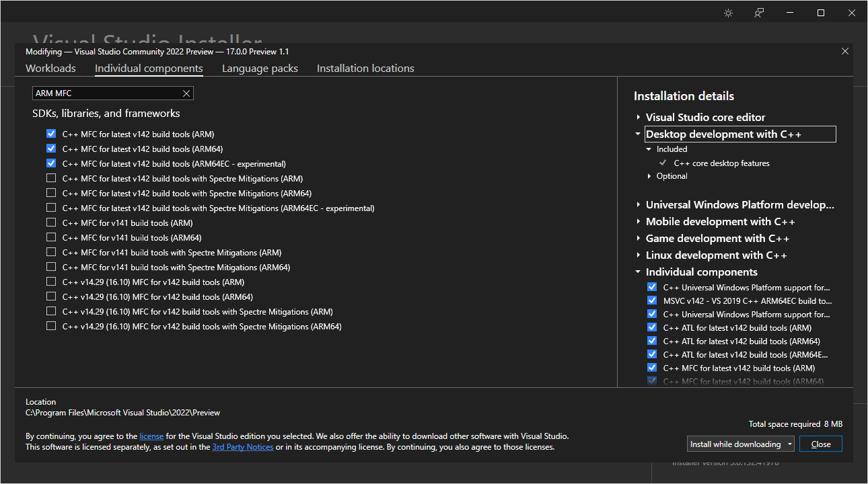Expand Linux development with C++
868x484 pixels.
pyautogui.click(x=638, y=255)
